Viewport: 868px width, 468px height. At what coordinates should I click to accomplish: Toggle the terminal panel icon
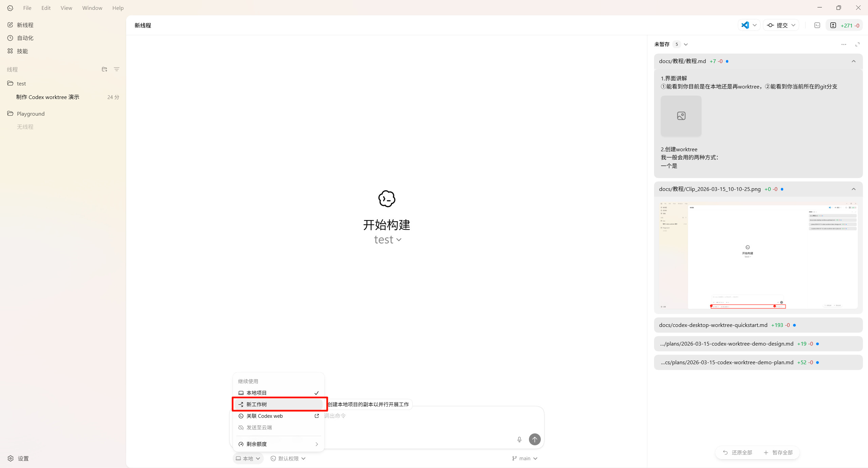pyautogui.click(x=817, y=25)
